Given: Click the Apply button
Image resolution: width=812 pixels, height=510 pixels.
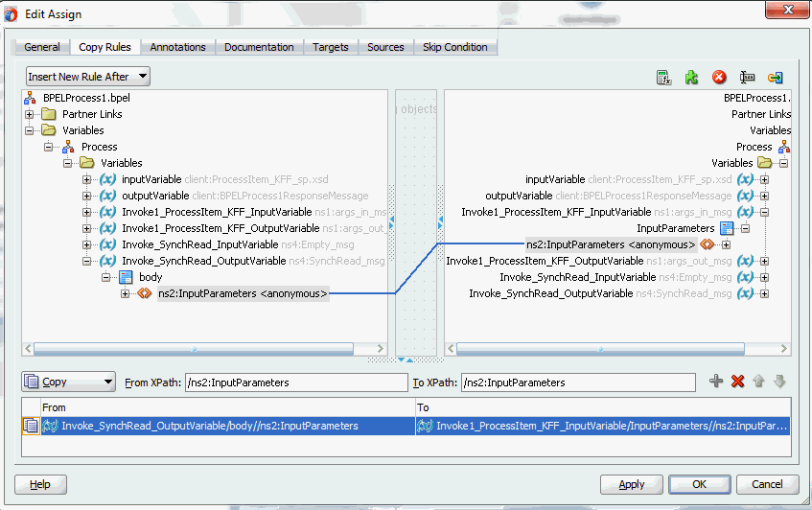Looking at the screenshot, I should click(x=631, y=484).
